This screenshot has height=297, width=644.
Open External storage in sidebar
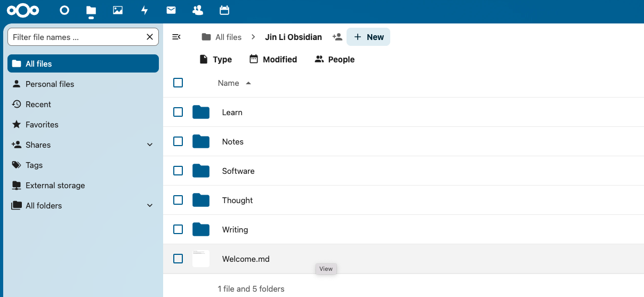tap(83, 185)
